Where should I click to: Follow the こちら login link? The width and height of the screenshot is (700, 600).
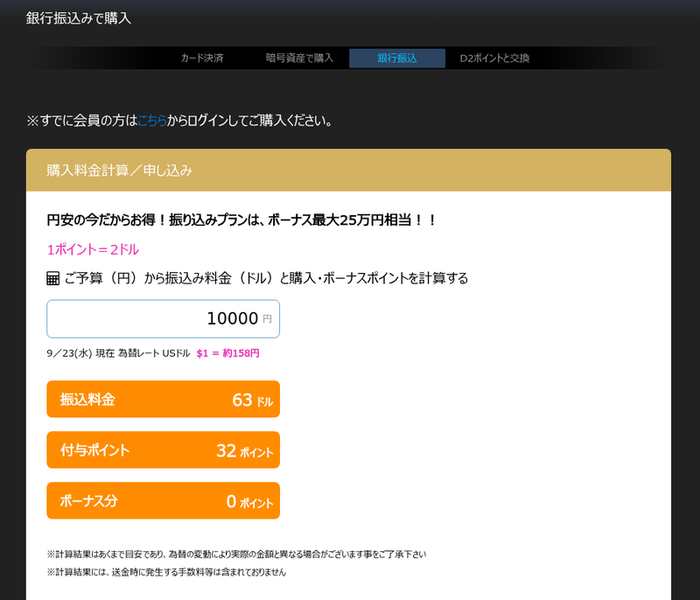pos(151,121)
